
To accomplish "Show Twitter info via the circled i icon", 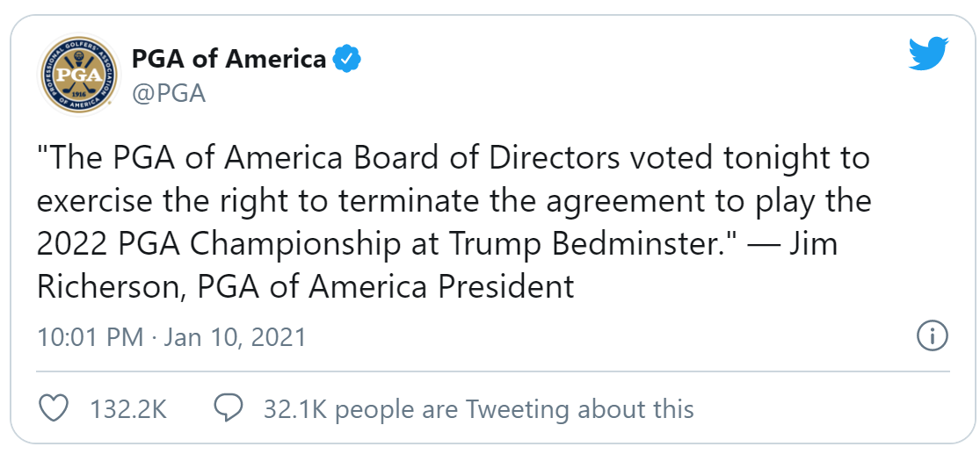I will point(933,338).
